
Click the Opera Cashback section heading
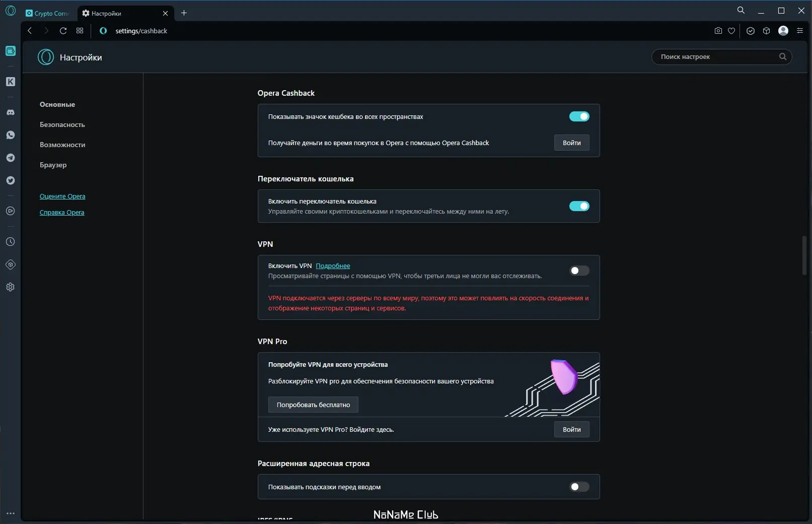[286, 93]
